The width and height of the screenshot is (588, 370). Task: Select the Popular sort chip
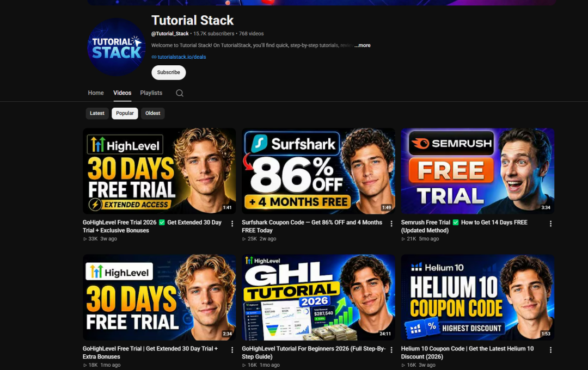125,113
